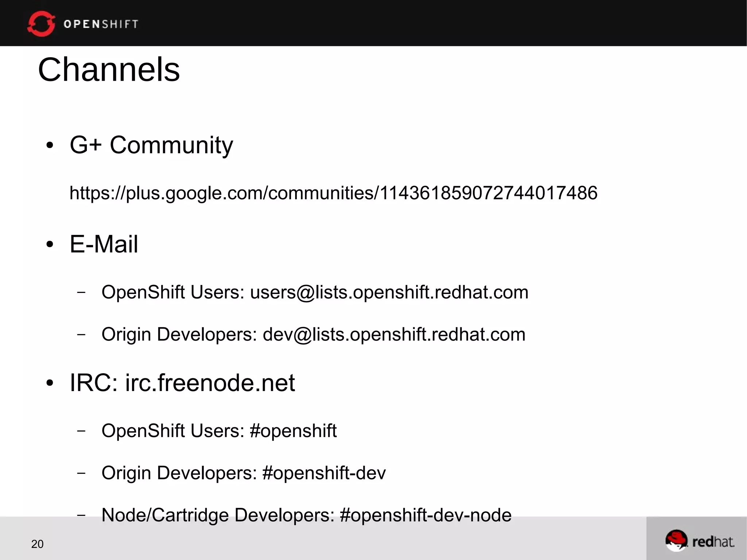Click the Red Hat logo
This screenshot has height=560, width=747.
(x=700, y=541)
